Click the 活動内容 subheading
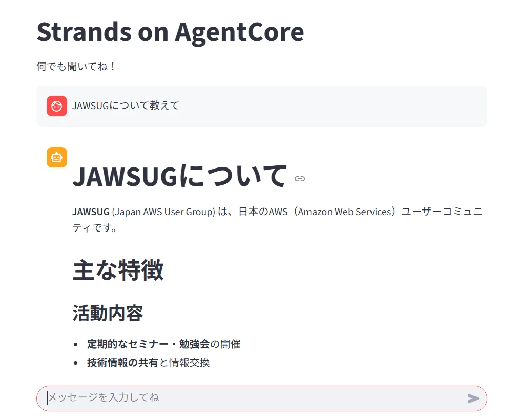Viewport: 515px width, 420px height. pos(108,313)
